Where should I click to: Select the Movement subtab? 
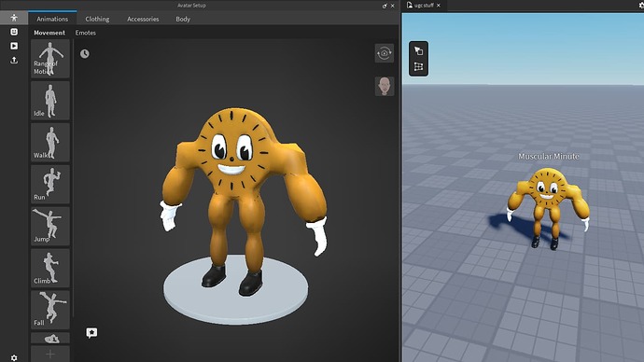tap(49, 33)
